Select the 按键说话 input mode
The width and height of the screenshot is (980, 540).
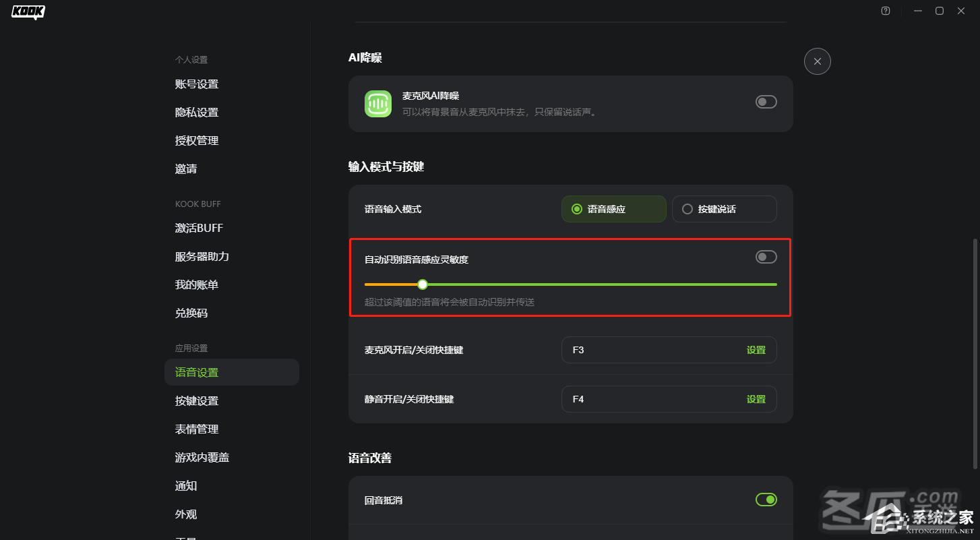(724, 209)
